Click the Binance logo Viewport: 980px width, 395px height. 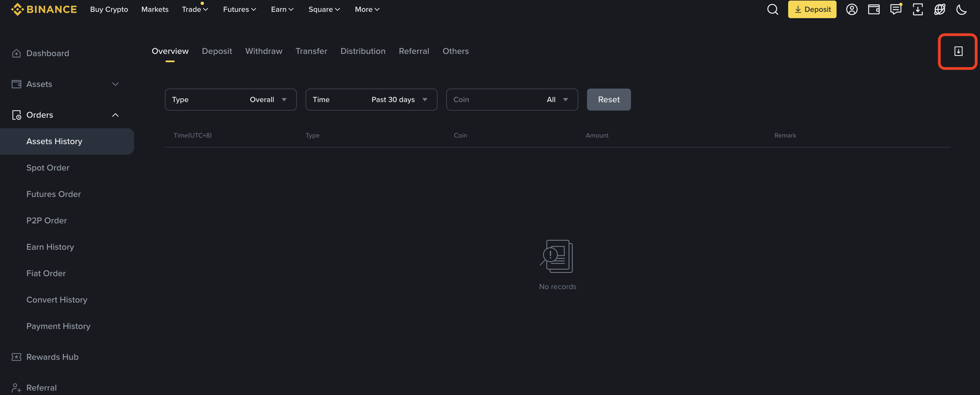[44, 9]
